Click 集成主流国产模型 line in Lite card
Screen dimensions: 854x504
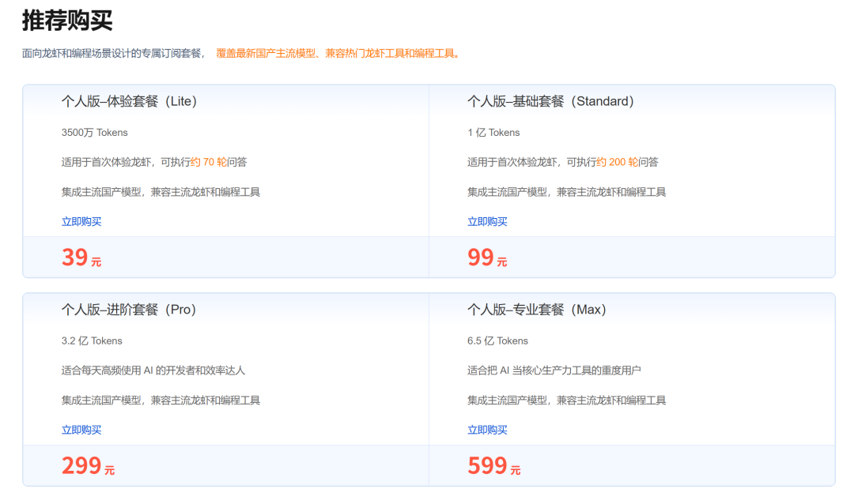[x=161, y=192]
